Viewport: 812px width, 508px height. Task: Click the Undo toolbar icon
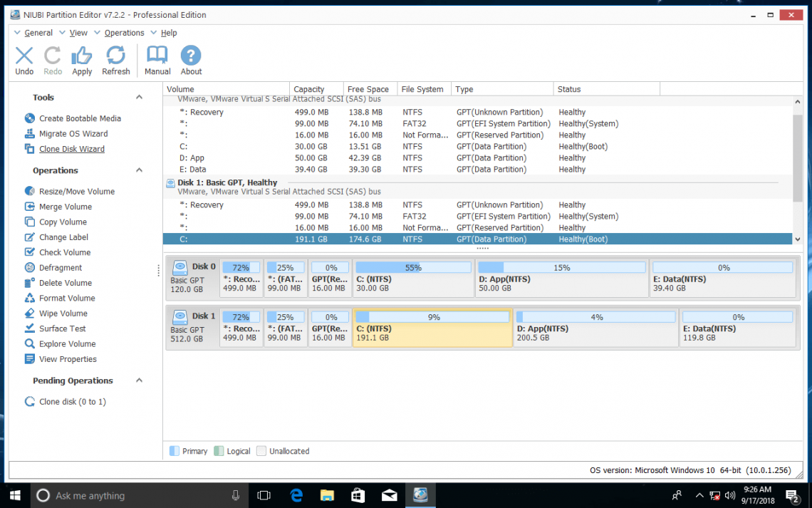point(24,56)
